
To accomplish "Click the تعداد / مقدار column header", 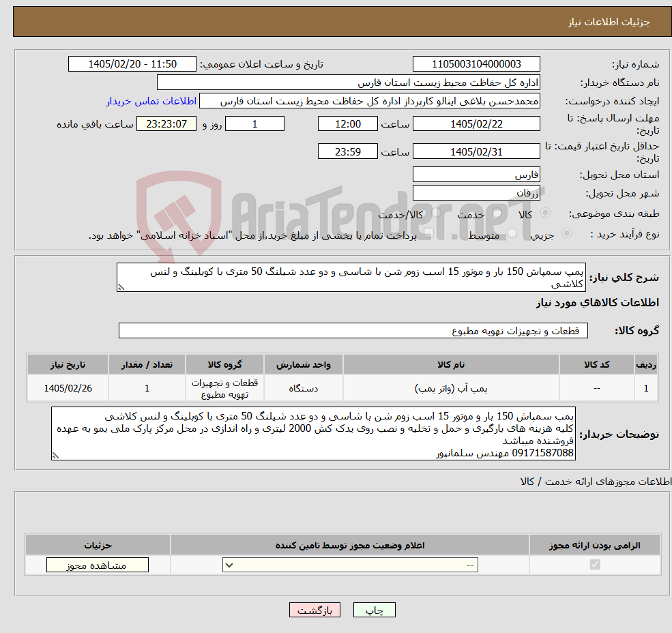I will 147,364.
